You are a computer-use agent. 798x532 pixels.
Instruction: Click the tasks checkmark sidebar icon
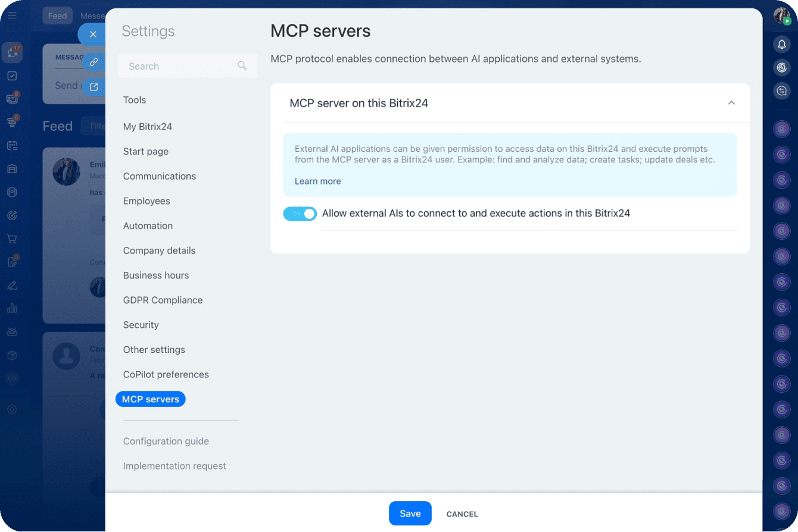[x=12, y=76]
